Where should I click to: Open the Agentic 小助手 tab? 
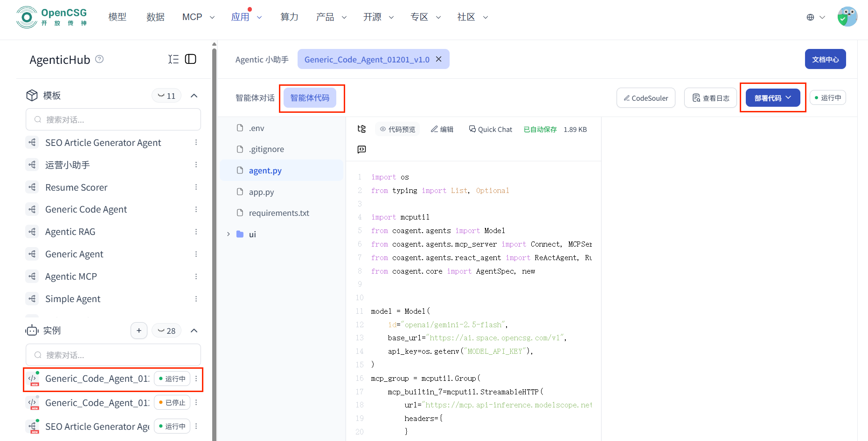click(x=262, y=60)
